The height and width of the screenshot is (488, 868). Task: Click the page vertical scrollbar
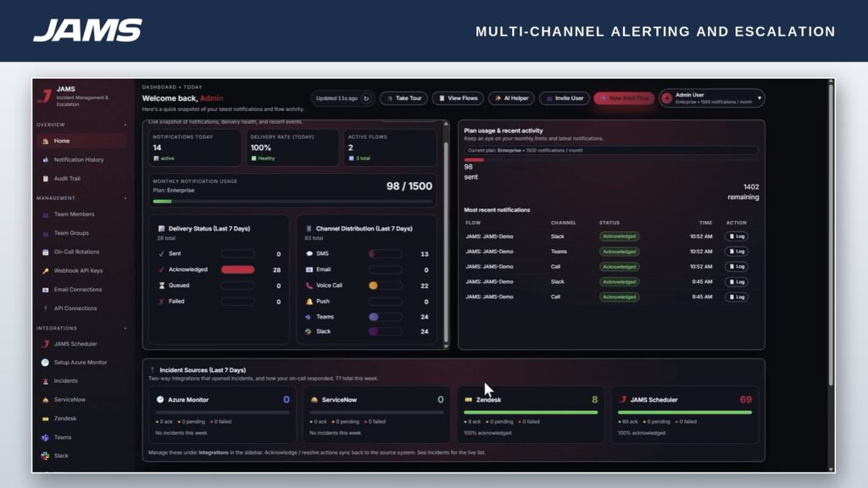[x=831, y=236]
